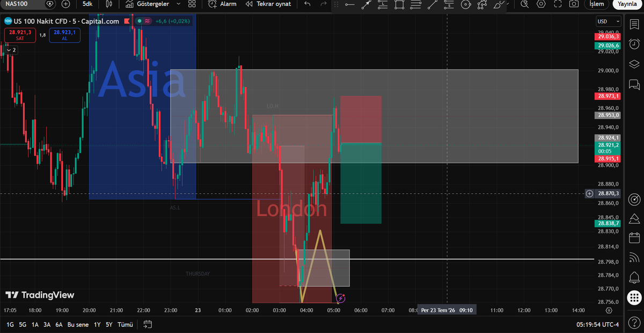Create an Alarm alert
Viewport: 644px width, 333px height.
tap(222, 4)
